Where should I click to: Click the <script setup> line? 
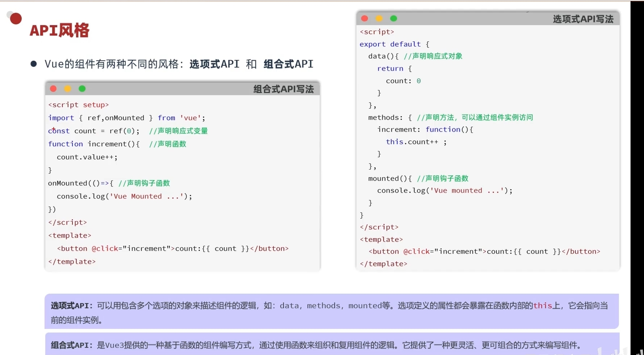tap(79, 105)
